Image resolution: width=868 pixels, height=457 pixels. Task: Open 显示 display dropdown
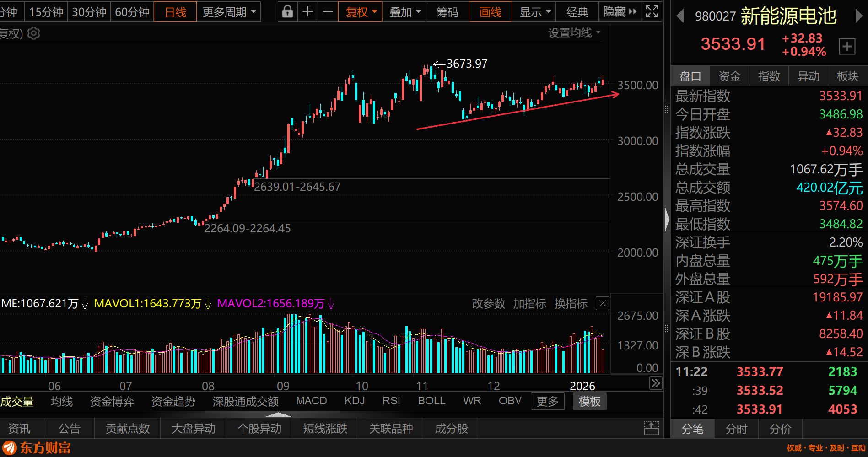pos(534,12)
